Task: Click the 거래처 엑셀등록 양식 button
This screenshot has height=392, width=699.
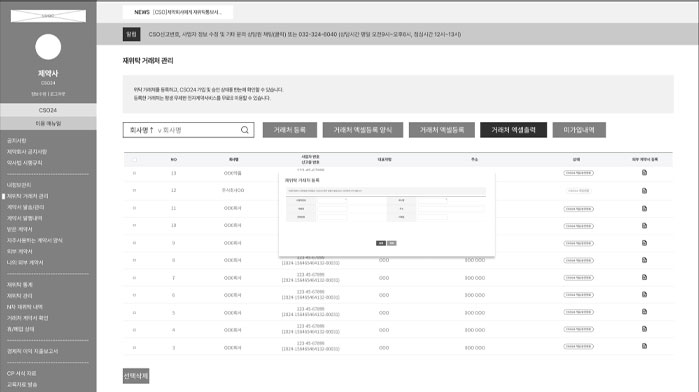Action: coord(363,130)
